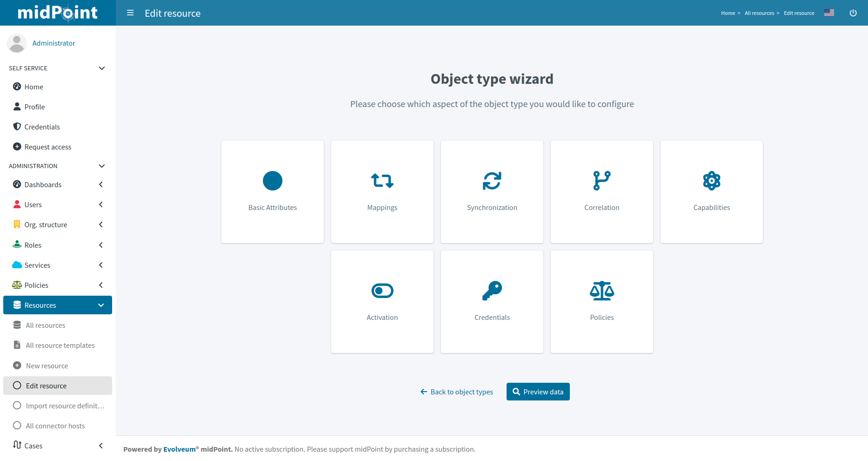Open the Credentials key icon tile
The image size is (868, 461).
click(492, 291)
